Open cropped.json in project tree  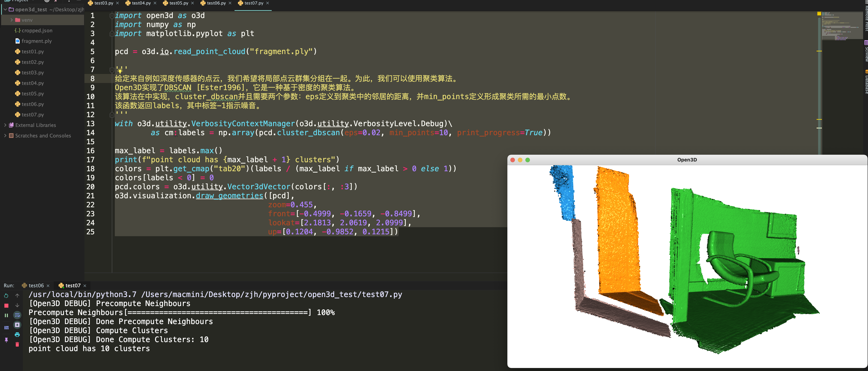[x=37, y=31]
